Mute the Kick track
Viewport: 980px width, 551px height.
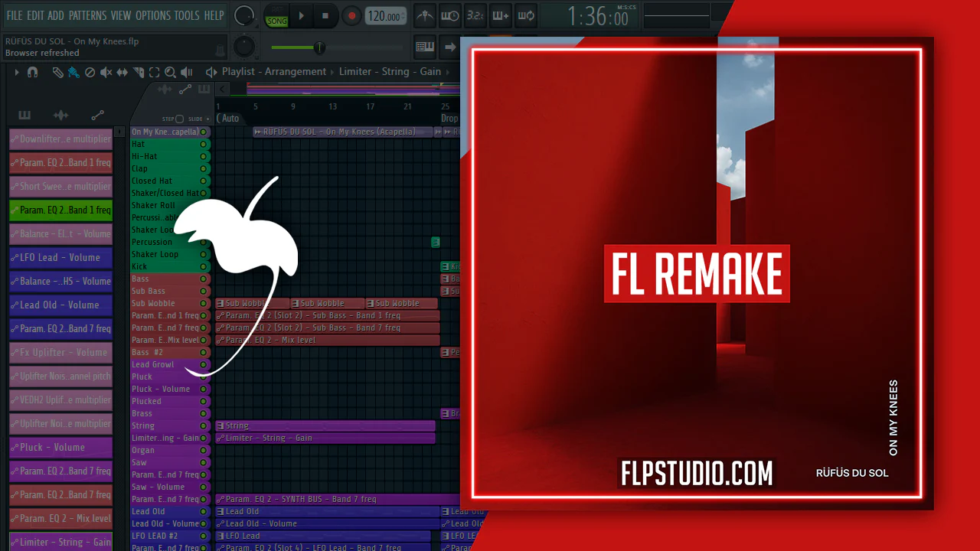(204, 266)
